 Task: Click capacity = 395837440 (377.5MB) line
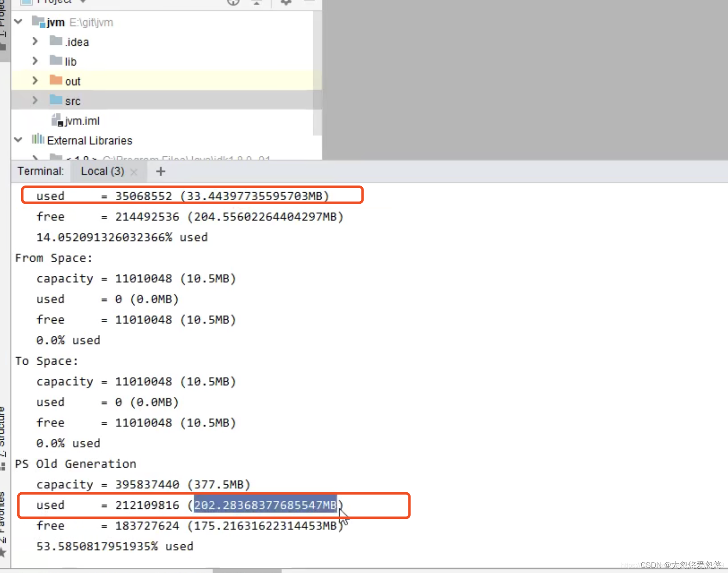[x=143, y=484]
